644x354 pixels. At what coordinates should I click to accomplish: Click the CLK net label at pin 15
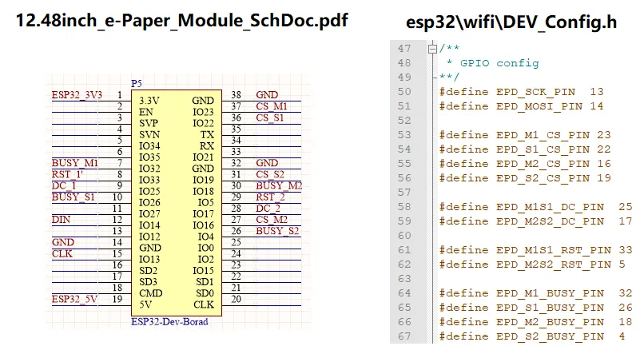click(62, 254)
